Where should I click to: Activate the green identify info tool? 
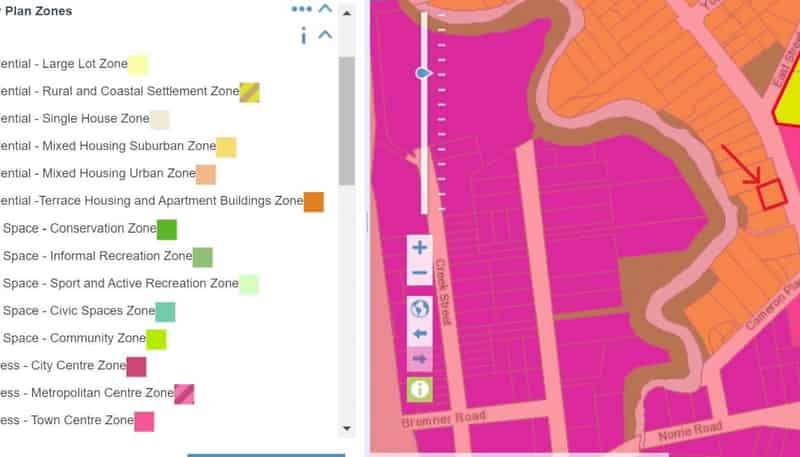point(419,389)
